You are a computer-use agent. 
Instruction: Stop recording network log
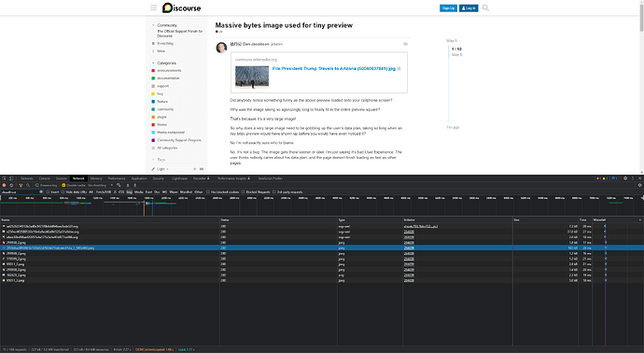click(4, 185)
